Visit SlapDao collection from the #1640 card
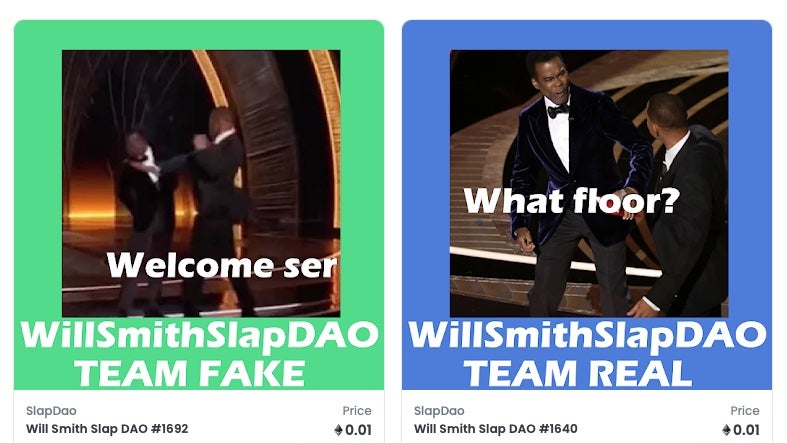This screenshot has height=443, width=787. point(439,411)
